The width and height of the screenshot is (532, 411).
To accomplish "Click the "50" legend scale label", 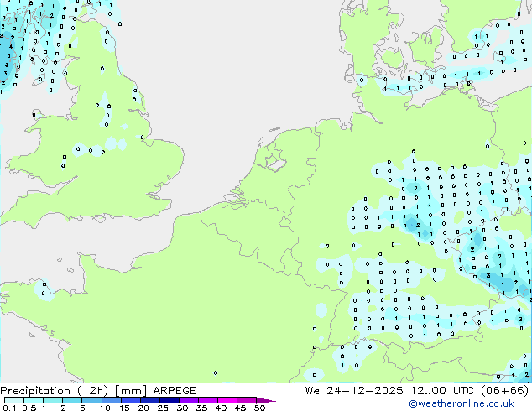I will tap(259, 408).
